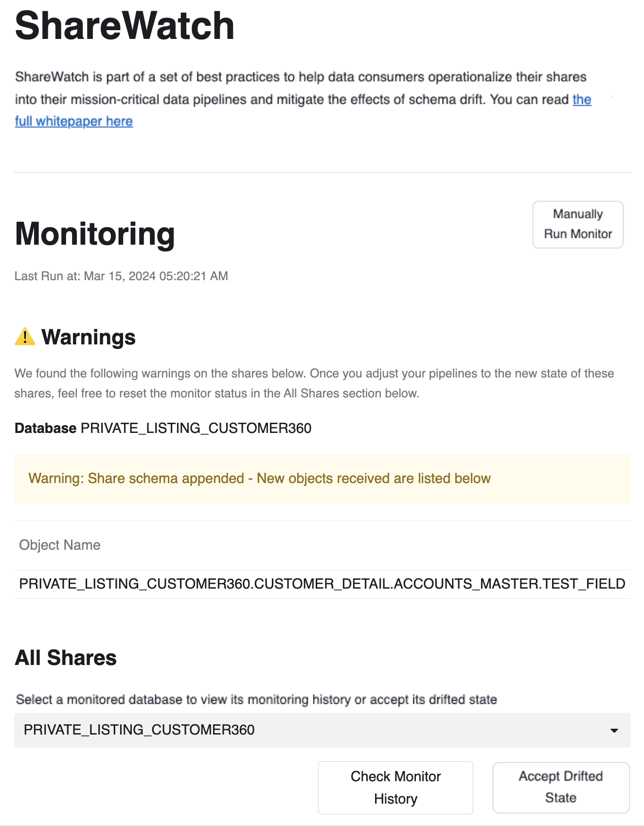Click the Monitoring section heading

(x=95, y=234)
